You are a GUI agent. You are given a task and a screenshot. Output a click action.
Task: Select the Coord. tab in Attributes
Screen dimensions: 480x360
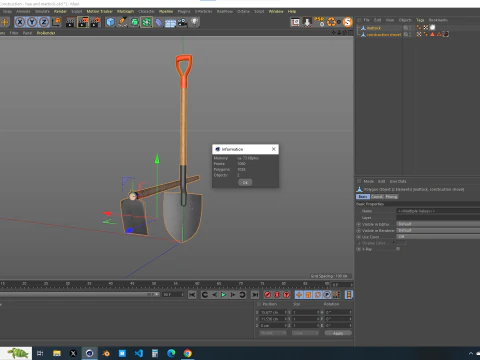click(x=377, y=197)
